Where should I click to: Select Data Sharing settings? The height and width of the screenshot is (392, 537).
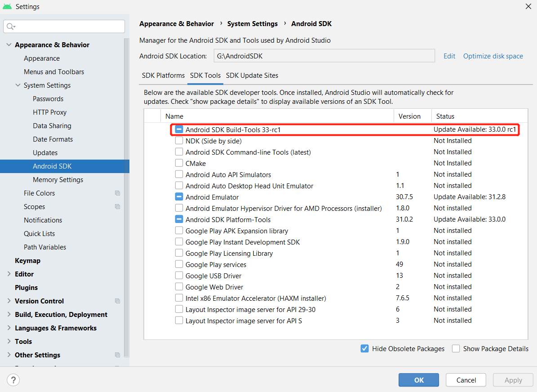coord(52,126)
